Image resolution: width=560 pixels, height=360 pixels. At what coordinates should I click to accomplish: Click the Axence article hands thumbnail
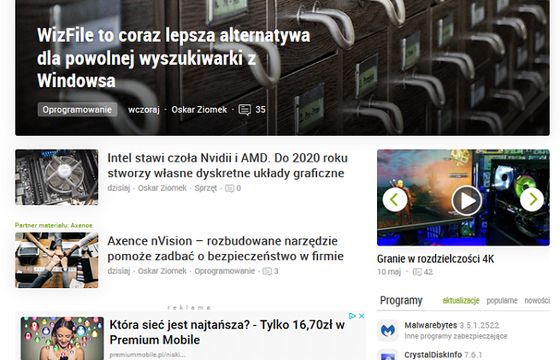point(56,260)
